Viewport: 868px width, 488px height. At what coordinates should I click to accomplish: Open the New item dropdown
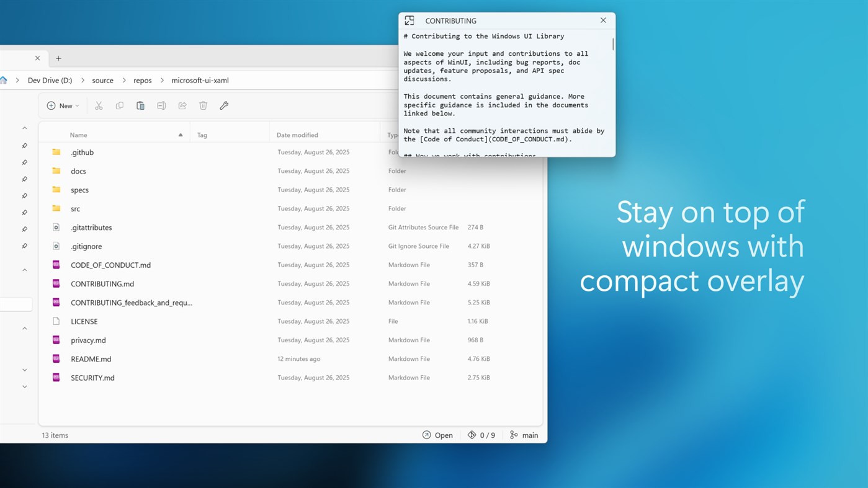pos(62,105)
